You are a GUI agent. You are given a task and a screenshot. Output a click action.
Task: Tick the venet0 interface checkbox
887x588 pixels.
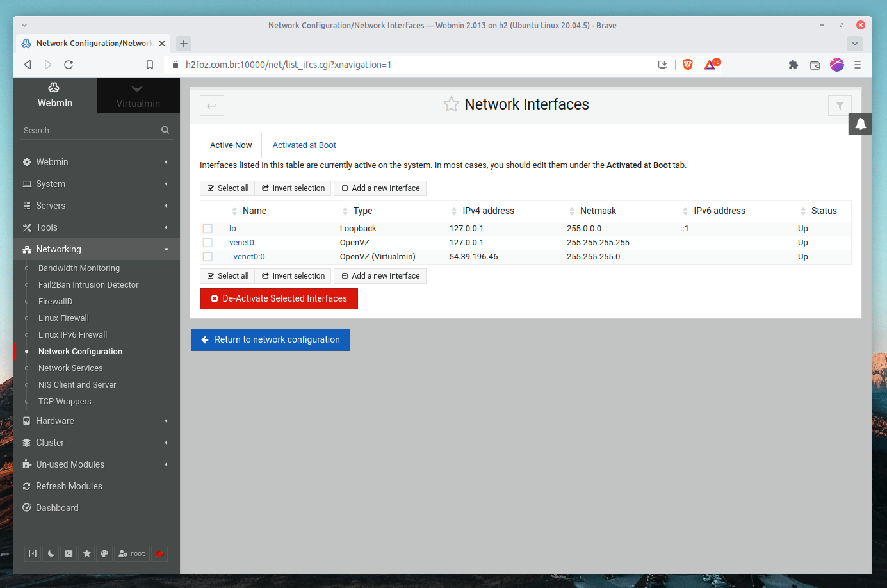click(208, 242)
